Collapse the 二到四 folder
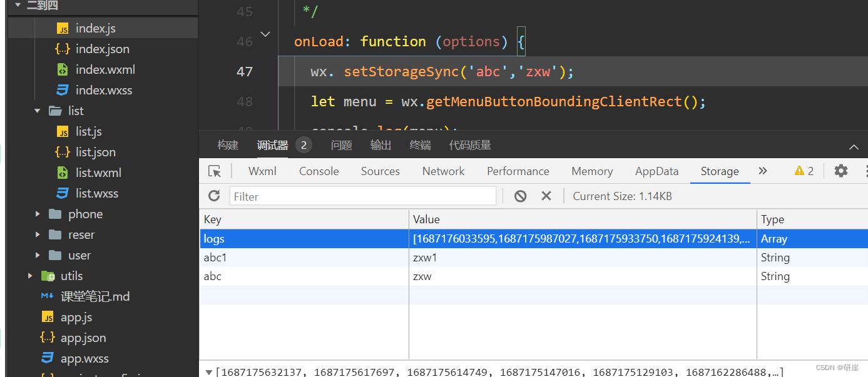This screenshot has width=868, height=377. click(18, 5)
